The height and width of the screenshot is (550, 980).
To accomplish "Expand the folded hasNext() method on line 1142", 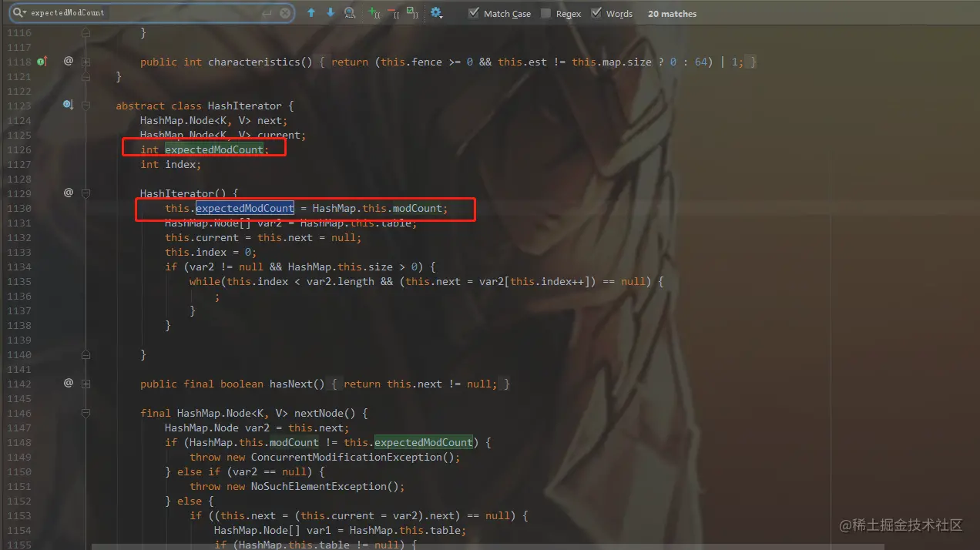I will [x=86, y=384].
